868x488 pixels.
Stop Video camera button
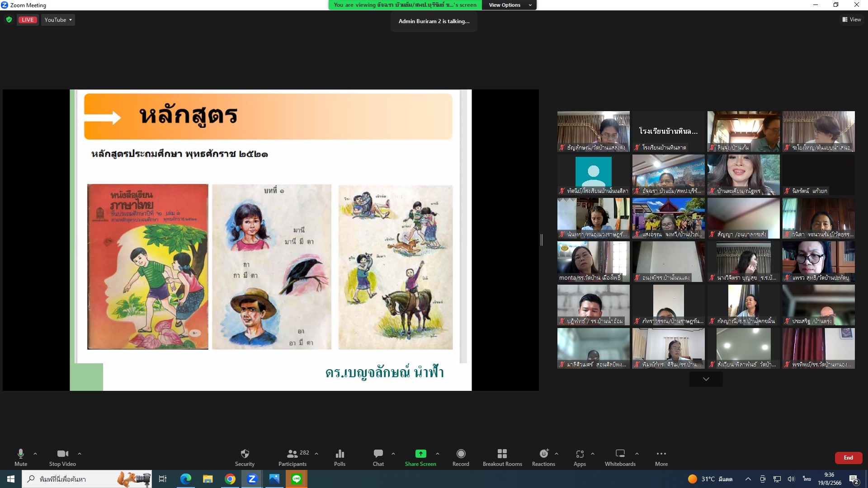point(62,457)
